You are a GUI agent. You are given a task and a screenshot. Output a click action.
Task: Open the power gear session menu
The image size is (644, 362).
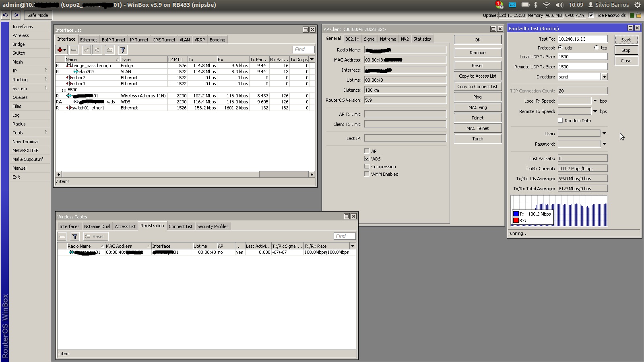point(638,5)
